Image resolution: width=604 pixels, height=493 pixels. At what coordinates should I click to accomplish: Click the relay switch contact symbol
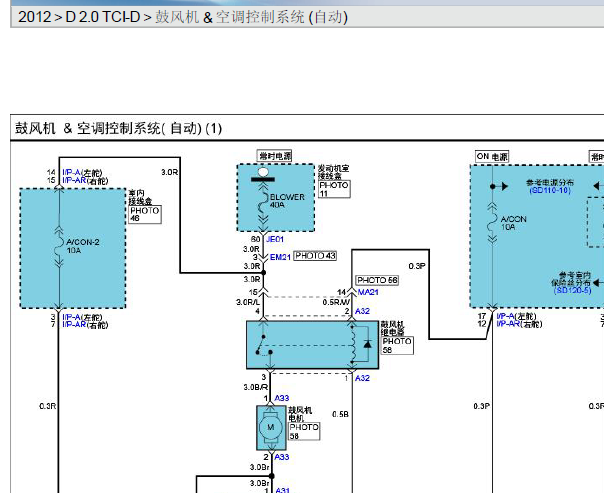[x=264, y=345]
